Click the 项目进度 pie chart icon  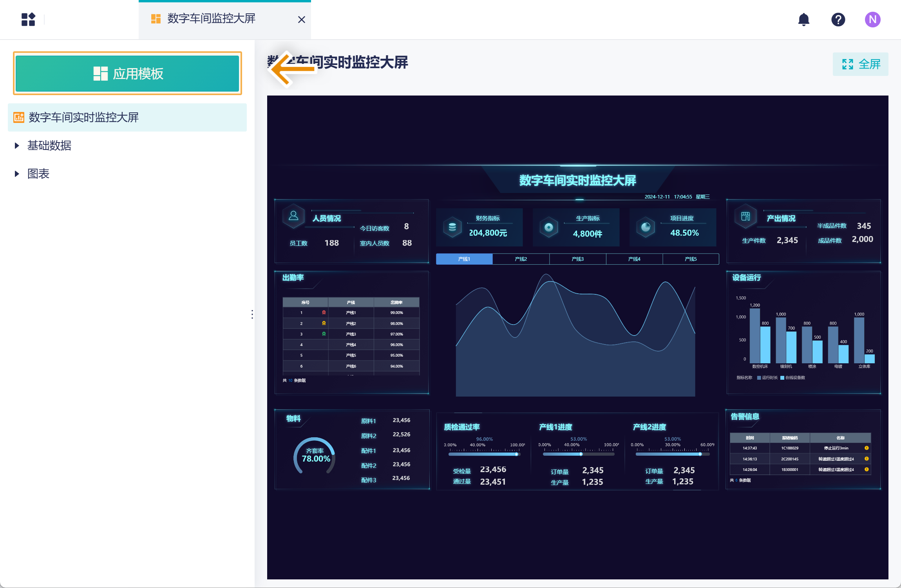(646, 227)
